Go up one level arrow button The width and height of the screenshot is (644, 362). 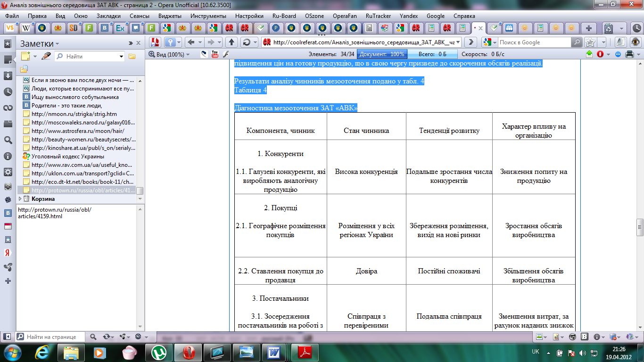point(231,42)
